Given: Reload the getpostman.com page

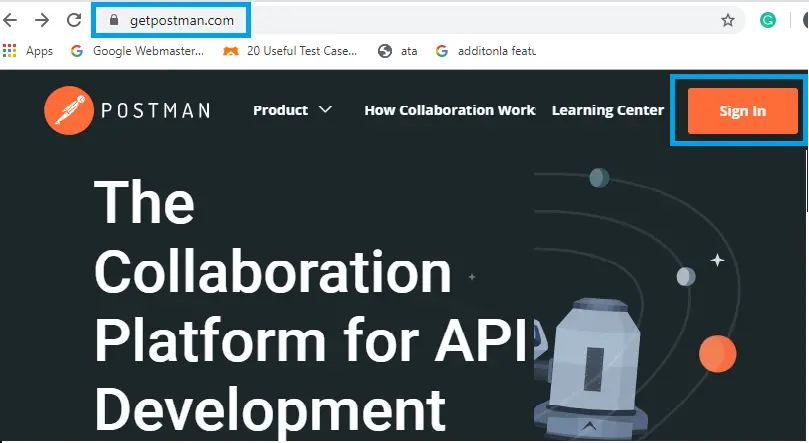Looking at the screenshot, I should pos(73,20).
